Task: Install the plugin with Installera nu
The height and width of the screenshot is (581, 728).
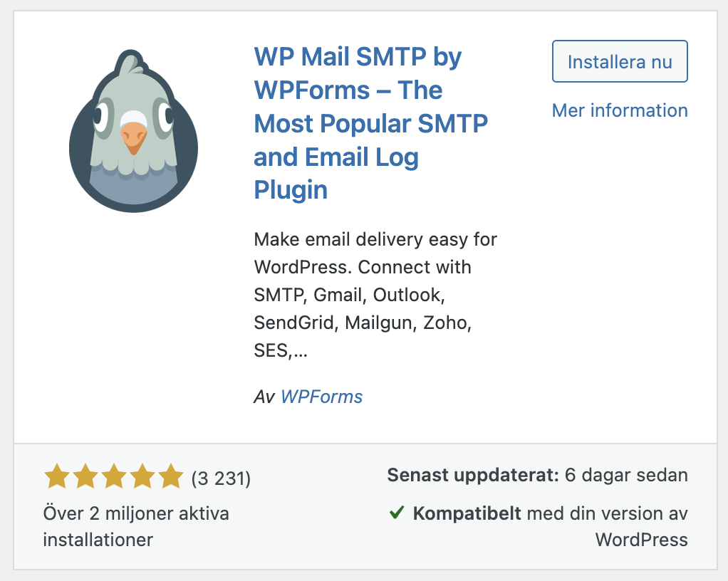Action: 619,61
